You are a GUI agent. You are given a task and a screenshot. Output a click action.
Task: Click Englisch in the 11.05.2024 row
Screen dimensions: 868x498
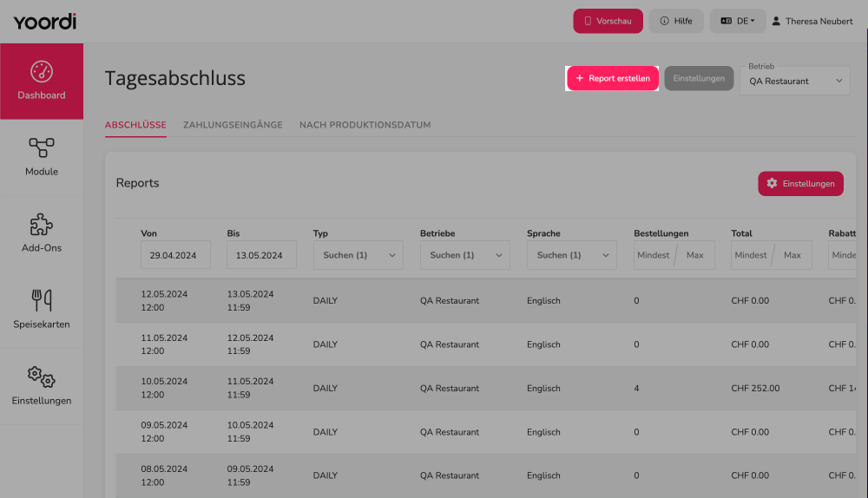tap(543, 344)
